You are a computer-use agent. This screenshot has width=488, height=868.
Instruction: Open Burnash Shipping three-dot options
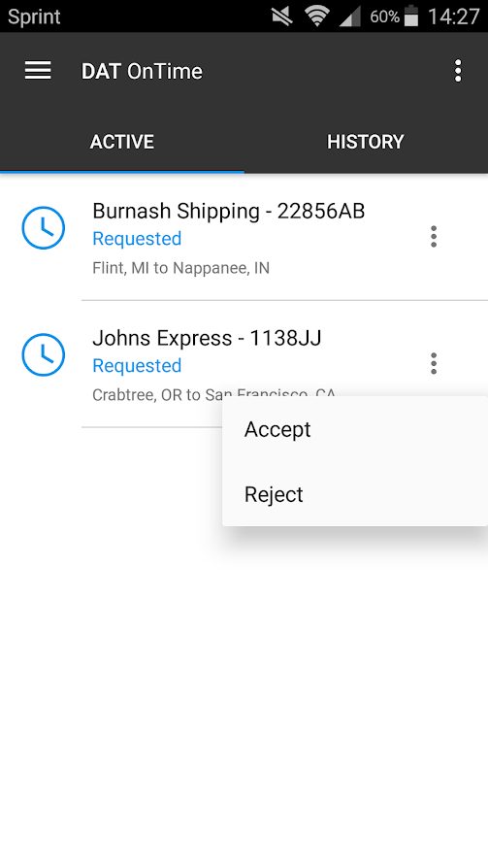point(434,236)
